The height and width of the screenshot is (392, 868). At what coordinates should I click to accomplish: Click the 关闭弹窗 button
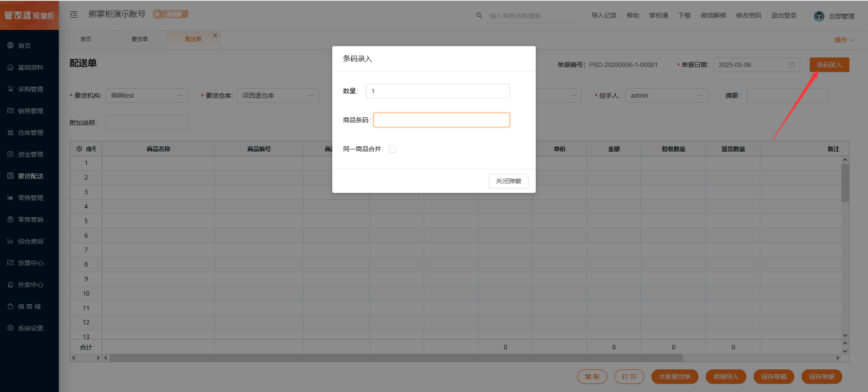click(508, 181)
